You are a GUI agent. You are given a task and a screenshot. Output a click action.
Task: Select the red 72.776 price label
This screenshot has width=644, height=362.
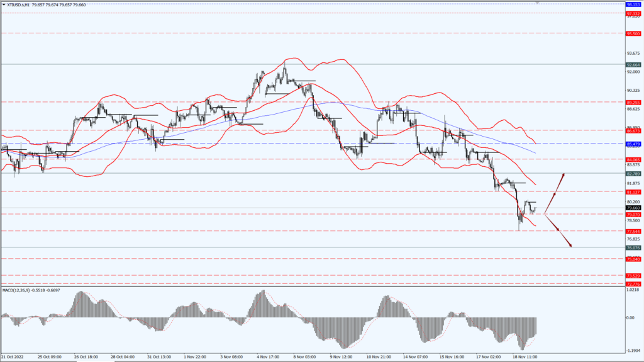633,284
